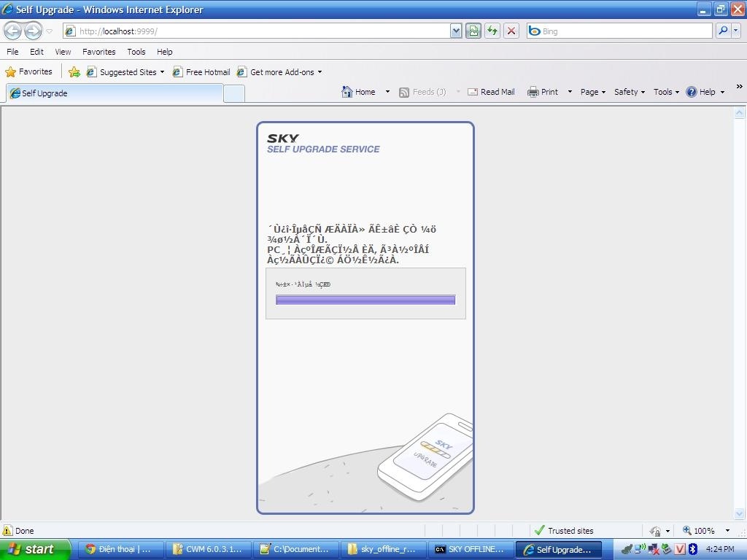Screen dimensions: 747x560
Task: Click the purple upgrade progress bar
Action: 365,300
